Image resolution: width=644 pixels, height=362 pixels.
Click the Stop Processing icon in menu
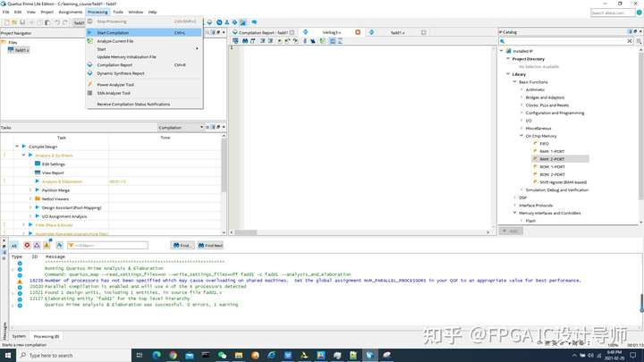click(90, 21)
